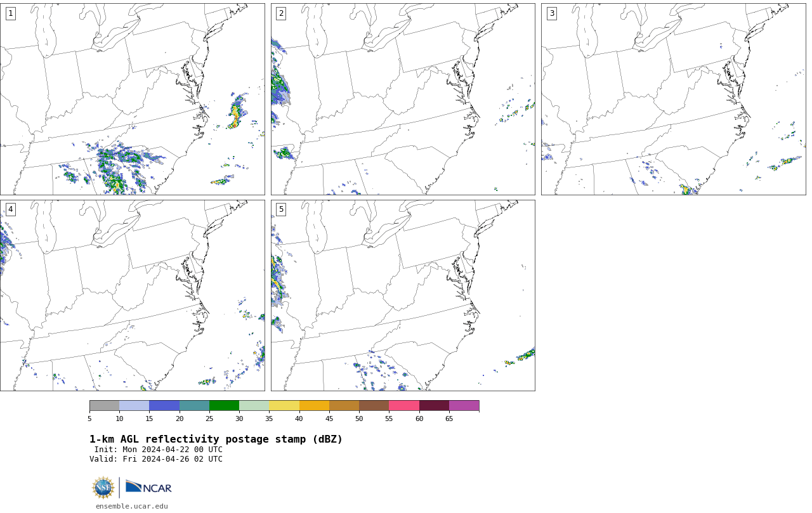Click the maroon 60-65 dBZ swatch
812x513 pixels.
[x=434, y=406]
